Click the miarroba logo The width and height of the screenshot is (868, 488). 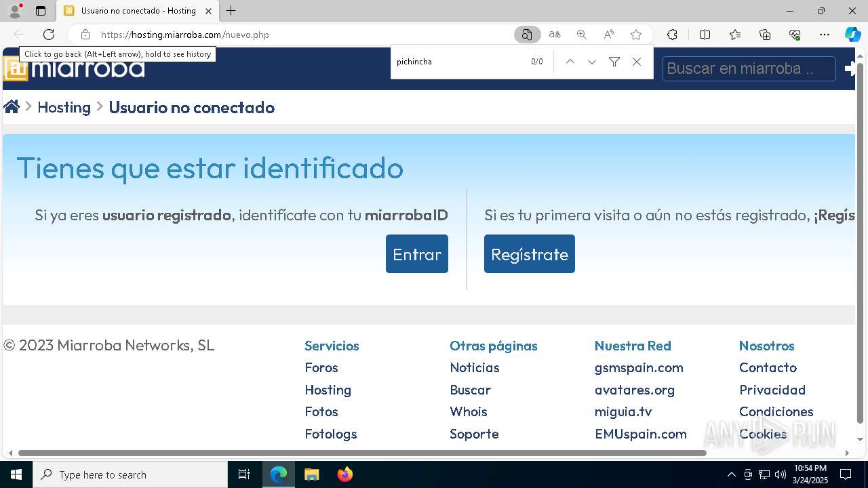tap(73, 68)
